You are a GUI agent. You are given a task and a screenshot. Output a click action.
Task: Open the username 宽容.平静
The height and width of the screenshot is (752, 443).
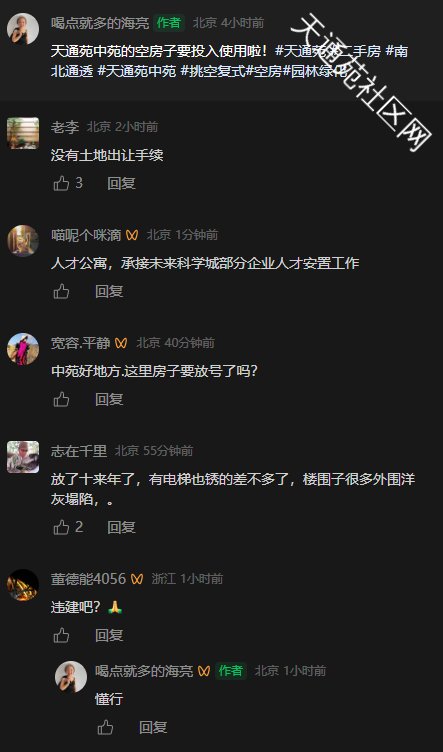(x=81, y=343)
